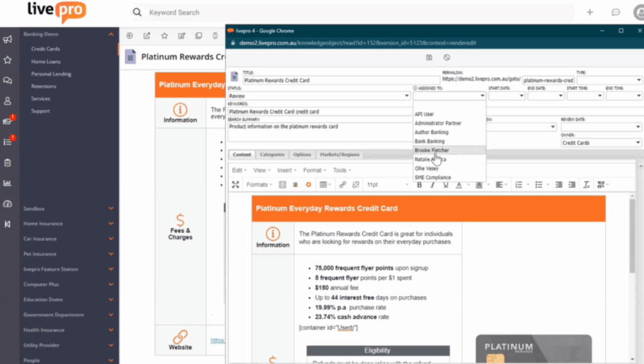
Task: Open the reports bar chart icon
Action: 8,184
